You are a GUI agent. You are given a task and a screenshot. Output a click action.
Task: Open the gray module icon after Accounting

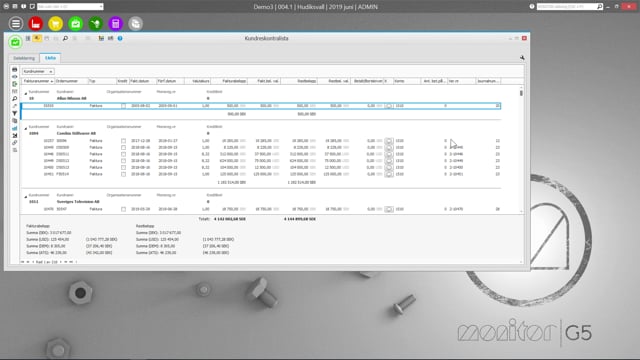(x=136, y=24)
